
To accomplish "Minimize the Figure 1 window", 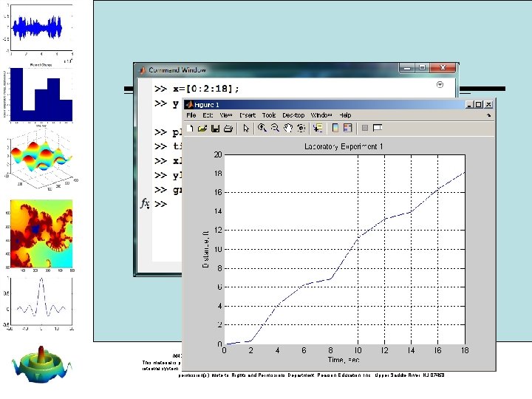I will point(469,105).
